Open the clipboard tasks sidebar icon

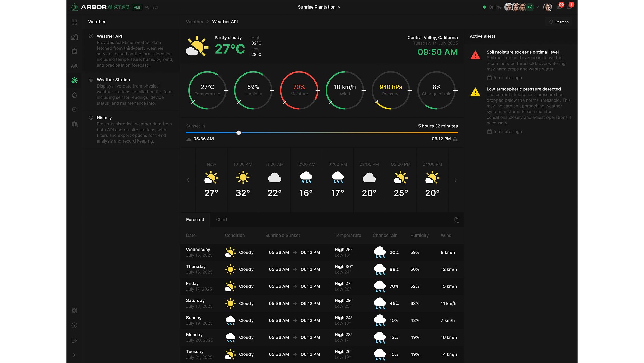(74, 51)
